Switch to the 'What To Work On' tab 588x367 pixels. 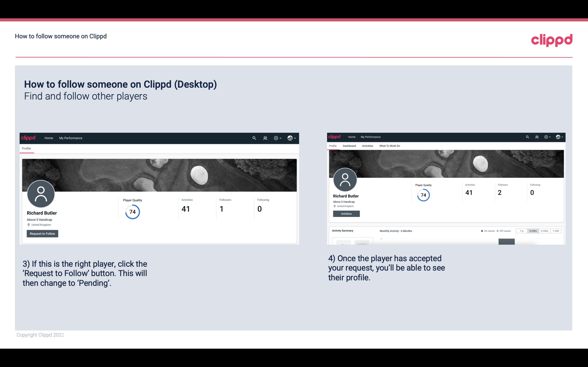pyautogui.click(x=389, y=146)
